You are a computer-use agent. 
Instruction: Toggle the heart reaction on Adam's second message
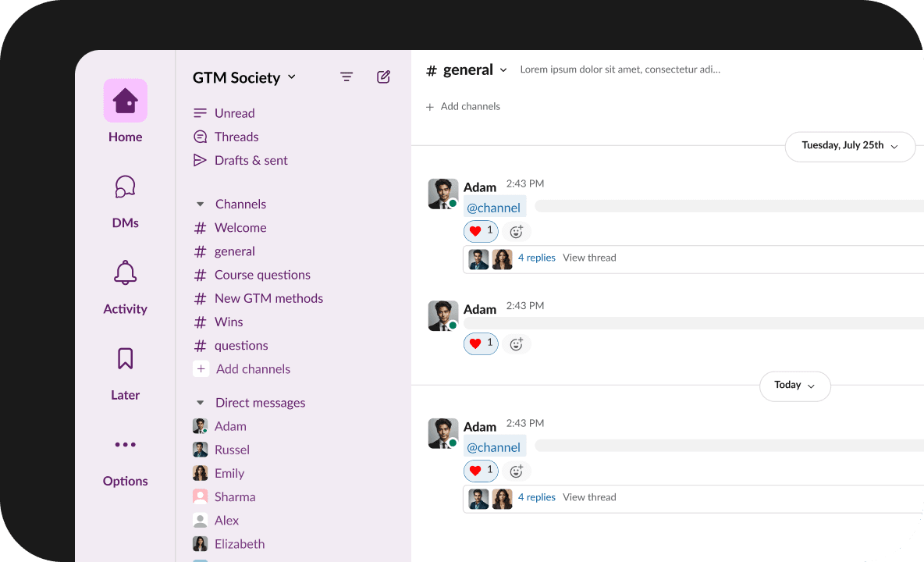click(481, 343)
